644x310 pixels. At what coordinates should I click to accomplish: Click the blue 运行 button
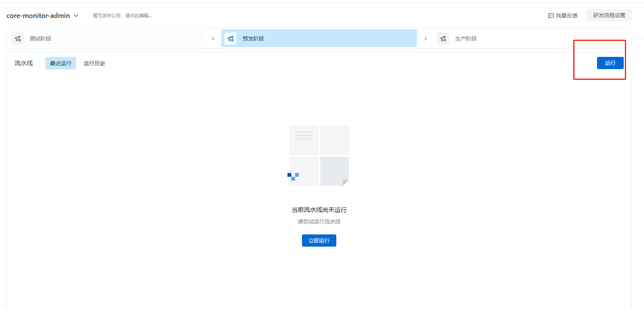coord(610,63)
